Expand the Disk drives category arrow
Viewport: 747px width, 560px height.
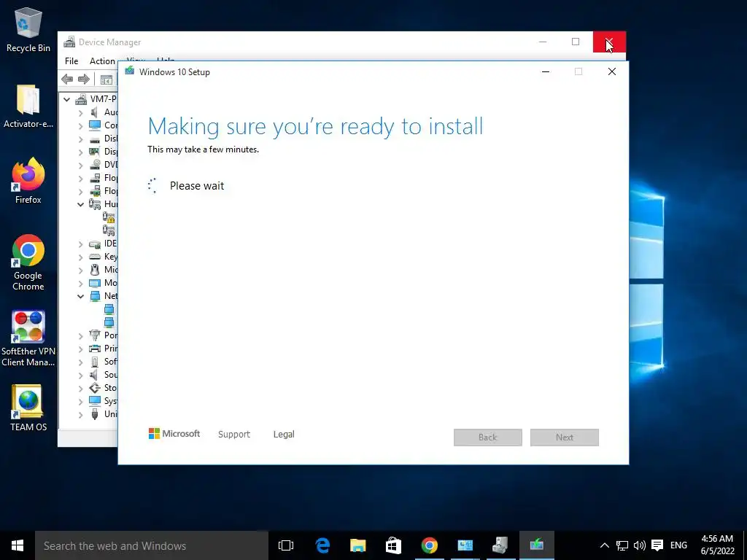pyautogui.click(x=80, y=139)
